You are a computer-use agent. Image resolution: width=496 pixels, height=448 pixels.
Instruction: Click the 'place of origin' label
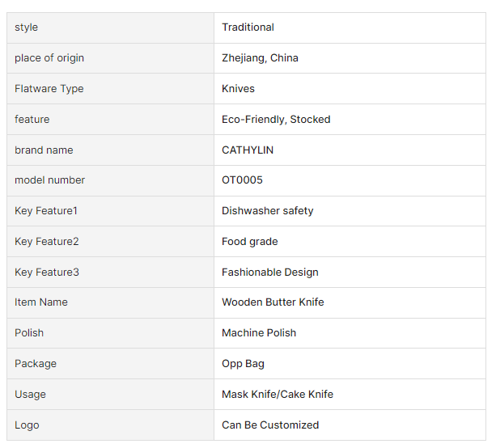point(49,58)
